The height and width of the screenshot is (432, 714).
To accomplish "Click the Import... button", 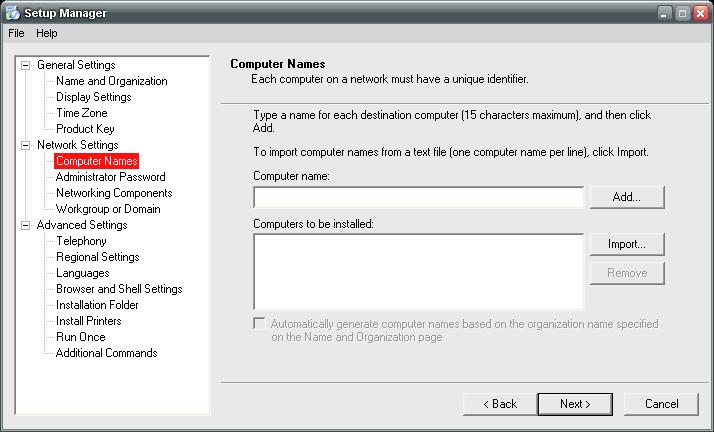I will pos(627,244).
